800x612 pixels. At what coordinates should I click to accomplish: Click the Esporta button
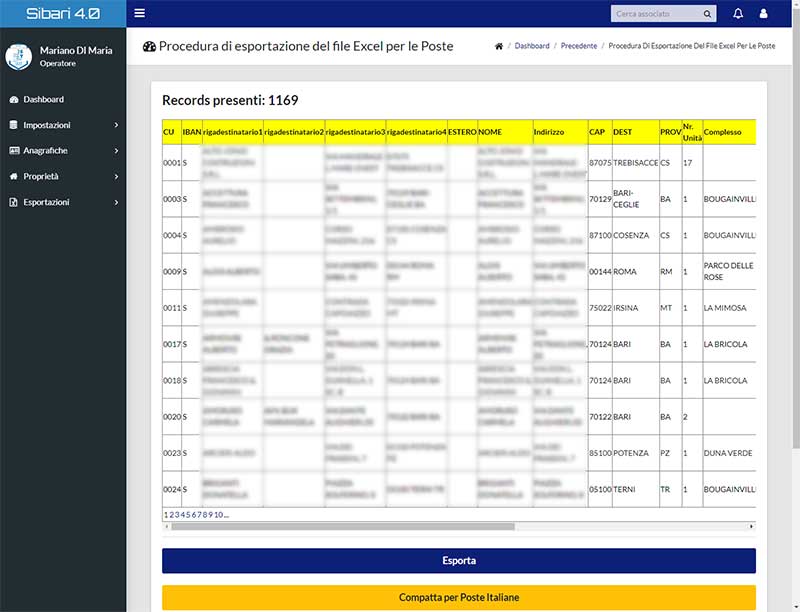459,560
